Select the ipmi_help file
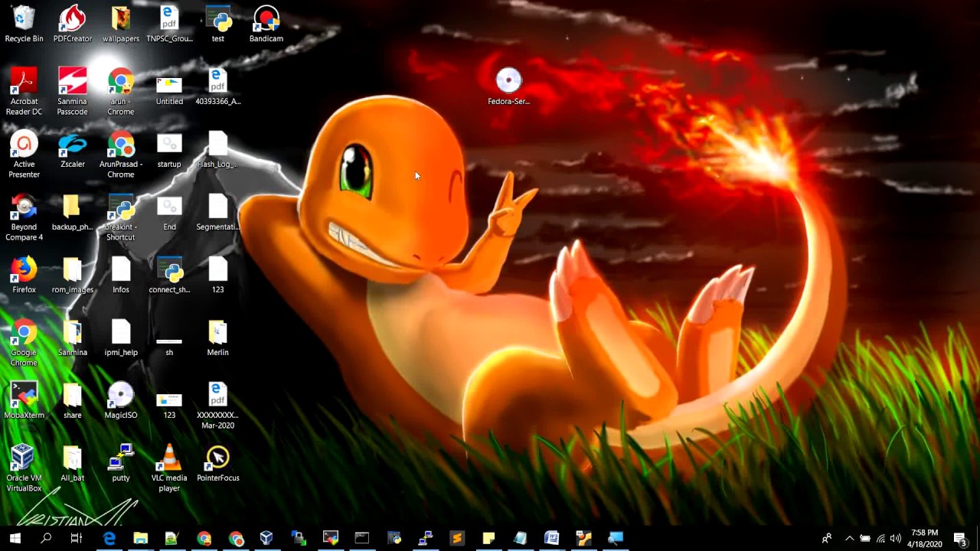Viewport: 980px width, 551px height. [x=121, y=337]
